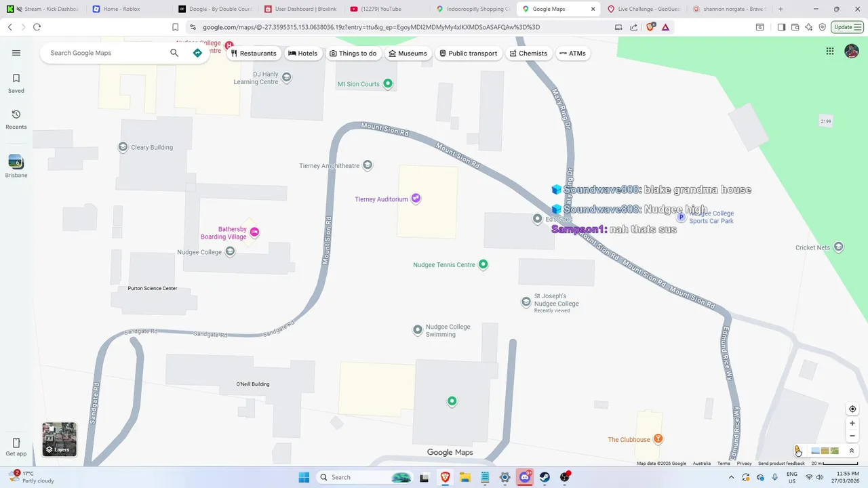
Task: Open the Brave Rewards triangle icon
Action: coord(665,27)
